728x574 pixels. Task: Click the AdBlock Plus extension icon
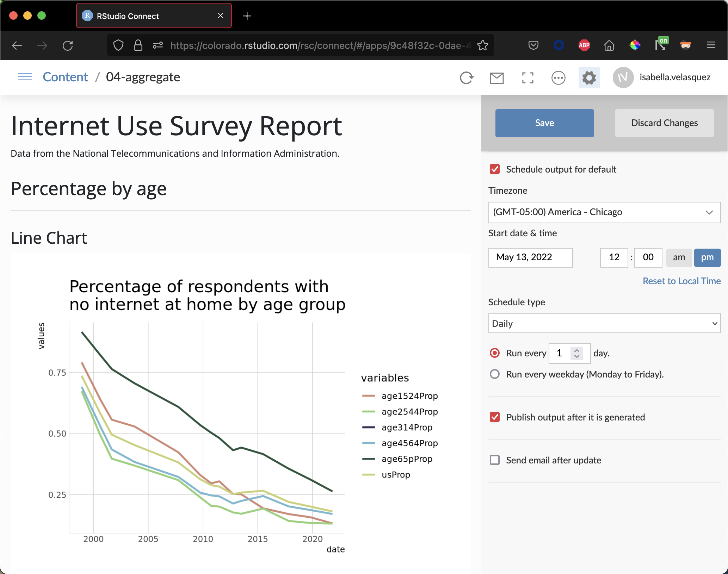pyautogui.click(x=584, y=45)
